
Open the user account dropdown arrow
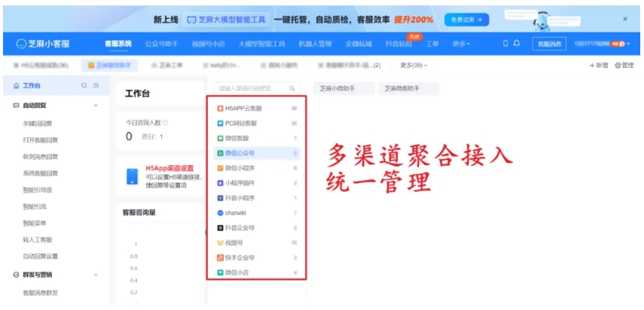(628, 44)
